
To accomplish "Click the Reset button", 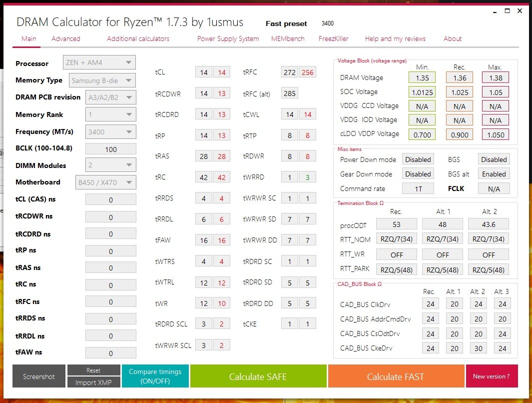I will tap(93, 370).
